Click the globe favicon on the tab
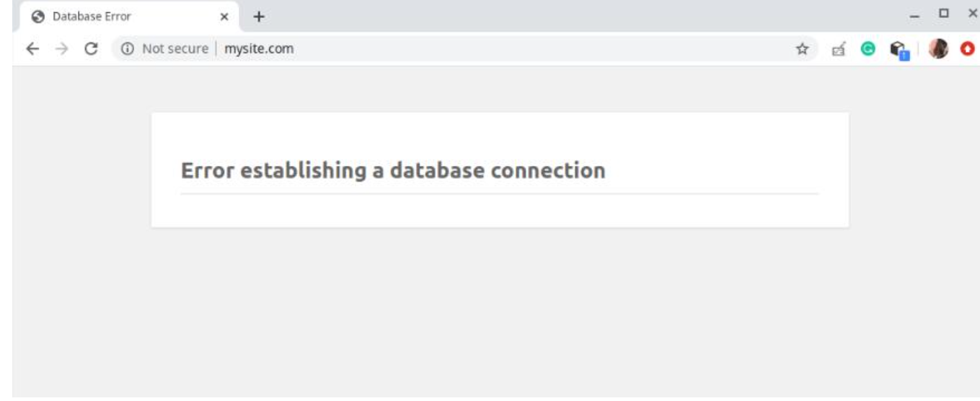980x401 pixels. pyautogui.click(x=38, y=16)
